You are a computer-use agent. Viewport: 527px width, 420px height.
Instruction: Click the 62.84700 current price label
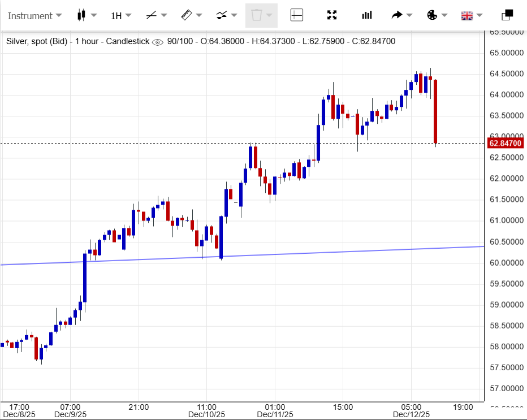click(505, 144)
